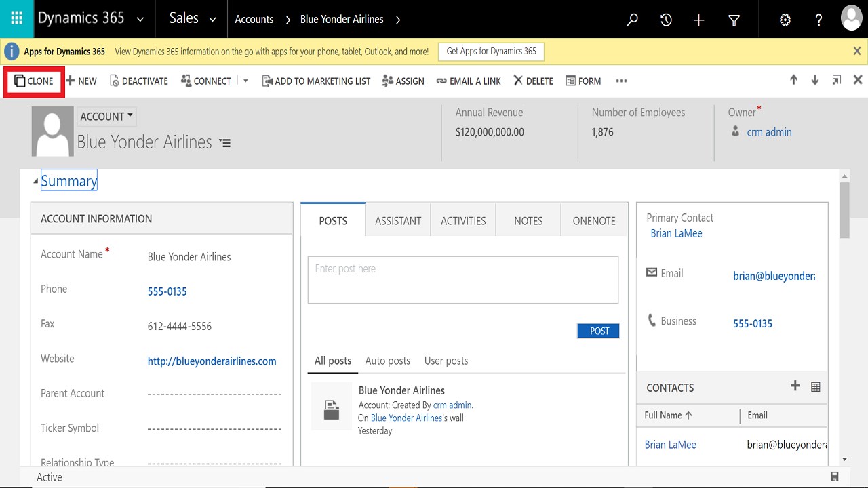Image resolution: width=868 pixels, height=488 pixels.
Task: Select User posts filter
Action: (446, 361)
